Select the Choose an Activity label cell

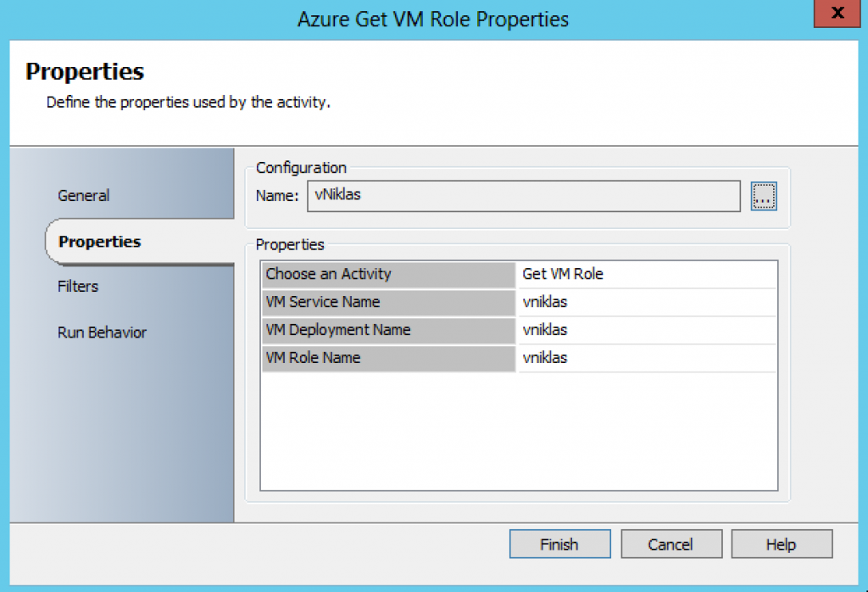pyautogui.click(x=388, y=274)
